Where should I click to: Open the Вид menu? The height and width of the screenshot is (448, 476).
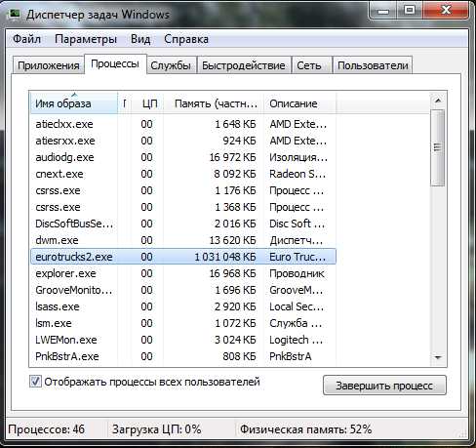click(140, 39)
